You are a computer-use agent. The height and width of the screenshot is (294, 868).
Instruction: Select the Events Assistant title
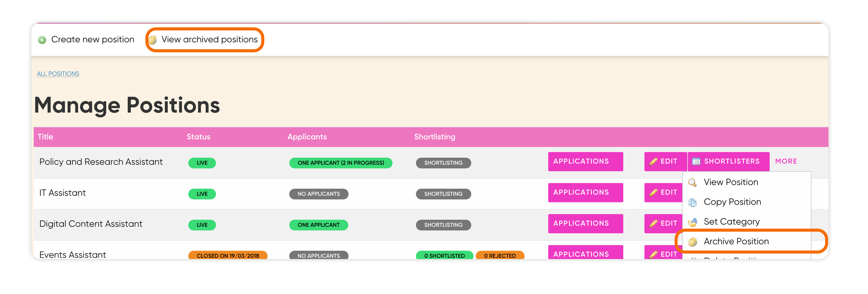(x=73, y=254)
